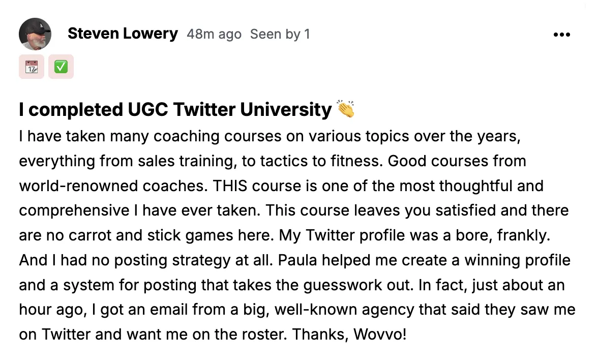Click the word Wovvo! at the post's end
This screenshot has height=364, width=597.
[379, 335]
